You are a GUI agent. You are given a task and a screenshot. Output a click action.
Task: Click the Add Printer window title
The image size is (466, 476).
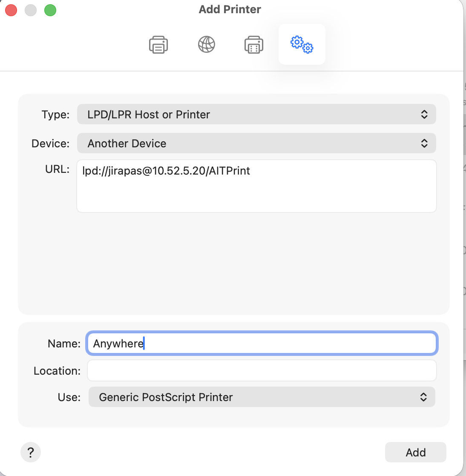pos(230,9)
